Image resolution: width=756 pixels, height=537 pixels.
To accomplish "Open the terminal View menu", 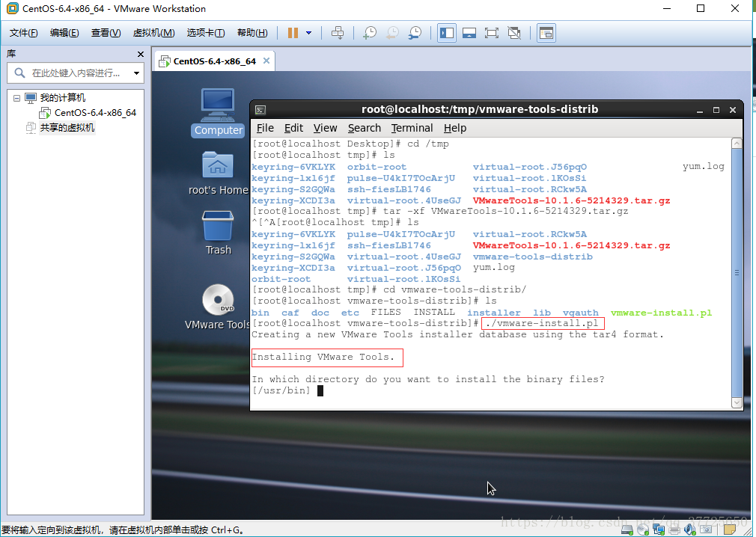I will pos(325,128).
